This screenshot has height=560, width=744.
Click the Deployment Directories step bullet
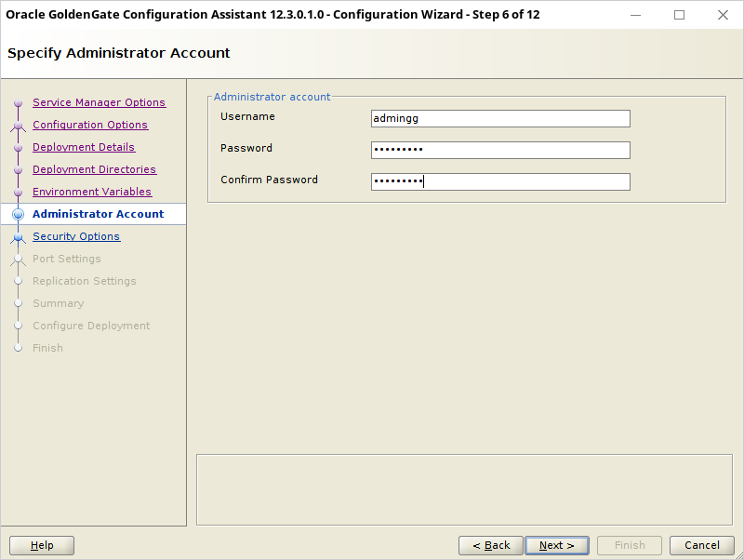coord(18,170)
